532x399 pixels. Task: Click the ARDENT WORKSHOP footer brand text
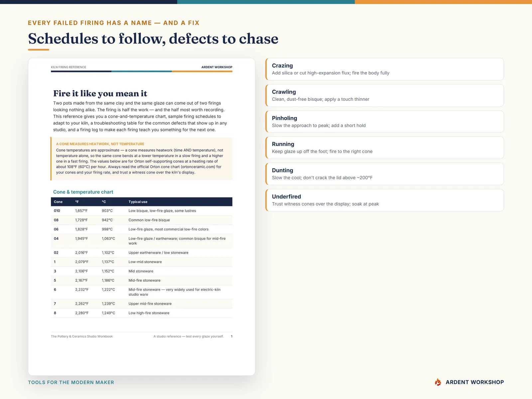(x=475, y=382)
